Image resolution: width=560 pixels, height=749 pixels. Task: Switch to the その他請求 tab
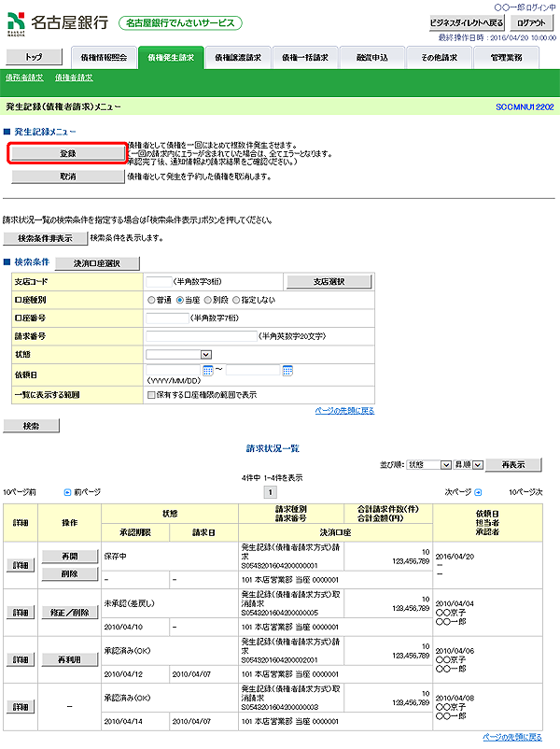(440, 58)
